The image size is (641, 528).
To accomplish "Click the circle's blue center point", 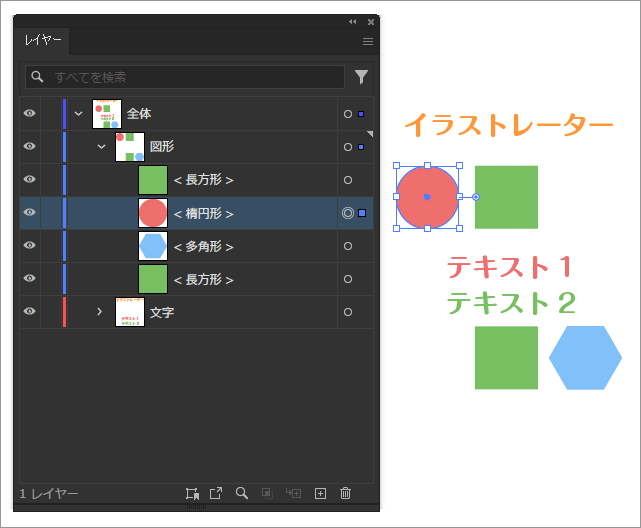I will (427, 197).
